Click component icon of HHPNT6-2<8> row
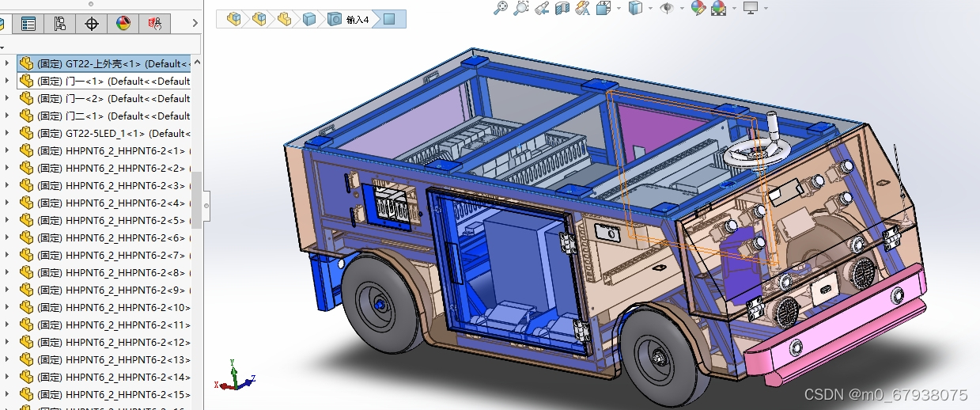This screenshot has height=410, width=980. (26, 272)
